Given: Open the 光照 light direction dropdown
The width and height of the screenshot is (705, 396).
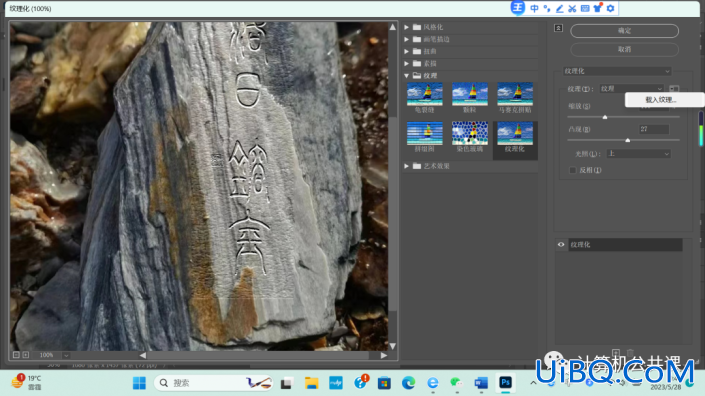Looking at the screenshot, I should click(638, 154).
